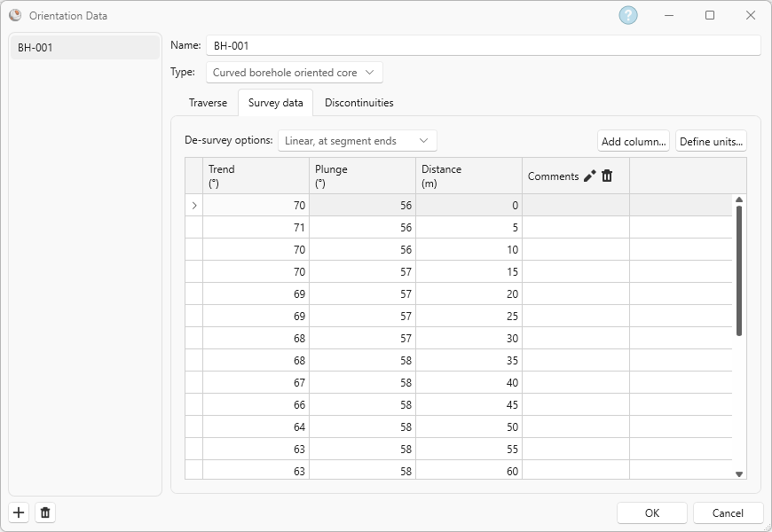This screenshot has width=772, height=532.
Task: Add a new borehole with plus icon
Action: pyautogui.click(x=18, y=512)
